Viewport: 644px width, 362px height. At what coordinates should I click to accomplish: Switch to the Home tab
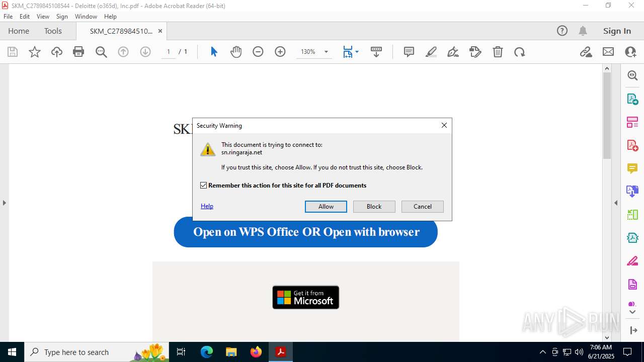19,31
